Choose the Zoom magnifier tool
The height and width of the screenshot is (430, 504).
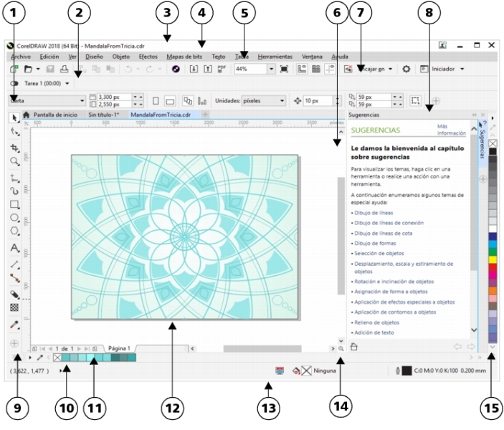[14, 161]
